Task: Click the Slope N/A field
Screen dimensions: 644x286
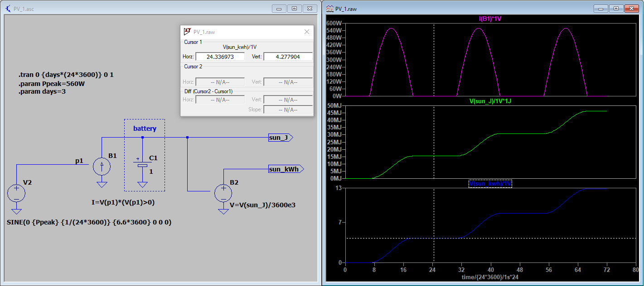Action: [x=288, y=110]
